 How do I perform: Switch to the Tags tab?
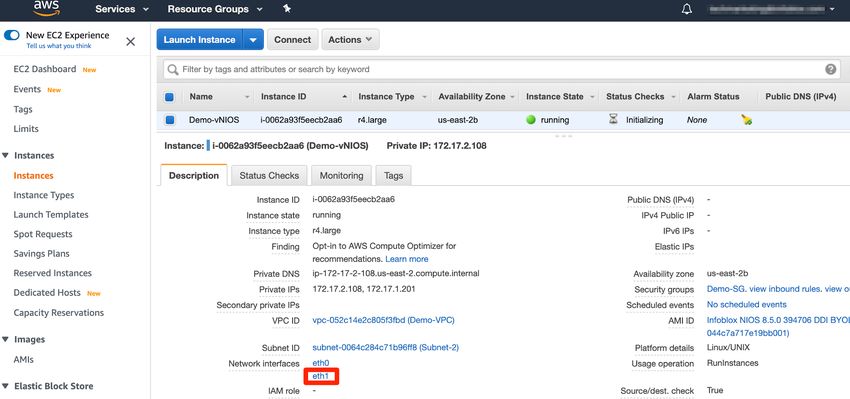pyautogui.click(x=394, y=176)
